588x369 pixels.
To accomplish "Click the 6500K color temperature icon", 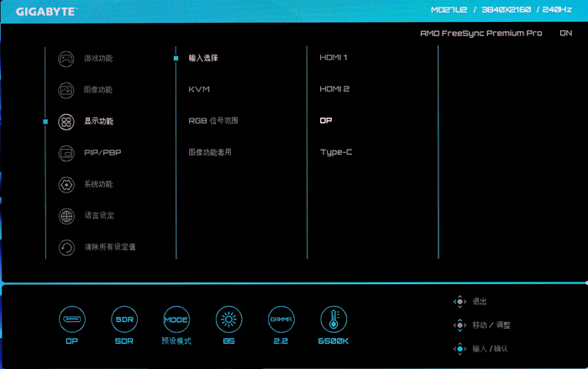I will point(333,319).
